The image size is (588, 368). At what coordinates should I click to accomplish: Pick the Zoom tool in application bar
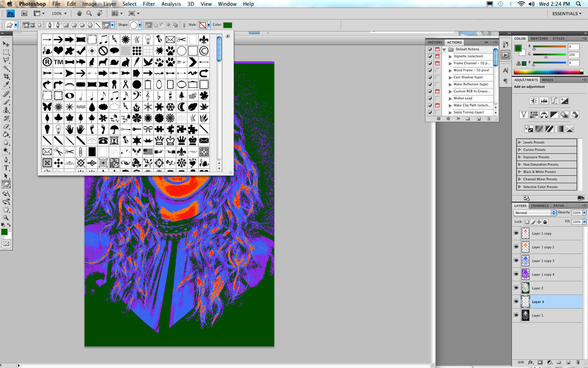click(89, 13)
